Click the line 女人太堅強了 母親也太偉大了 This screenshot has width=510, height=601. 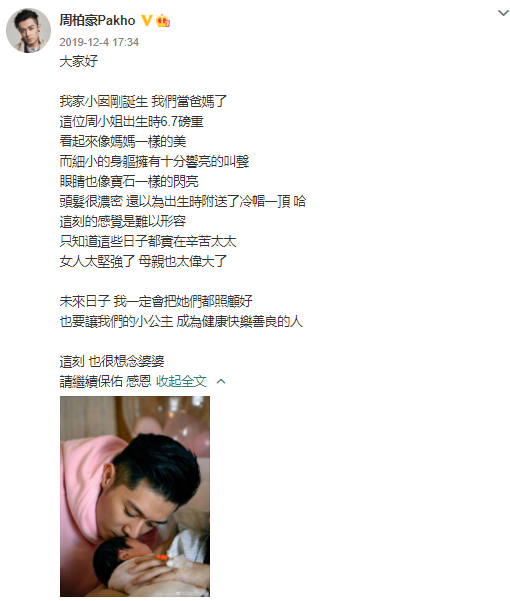143,261
